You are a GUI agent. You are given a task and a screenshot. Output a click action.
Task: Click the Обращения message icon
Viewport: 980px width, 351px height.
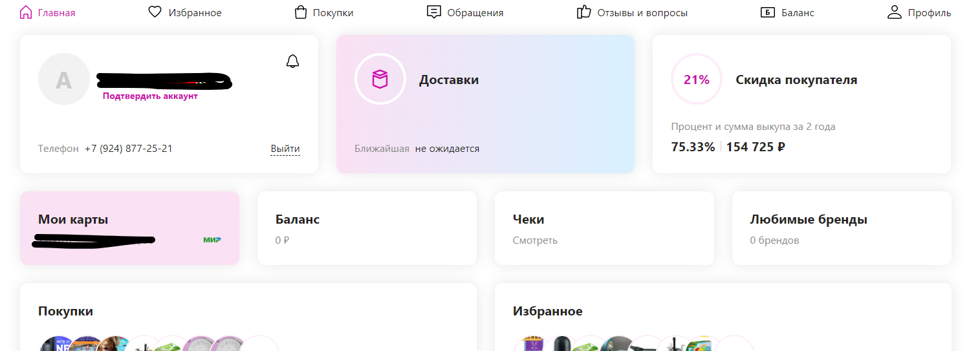[x=434, y=12]
